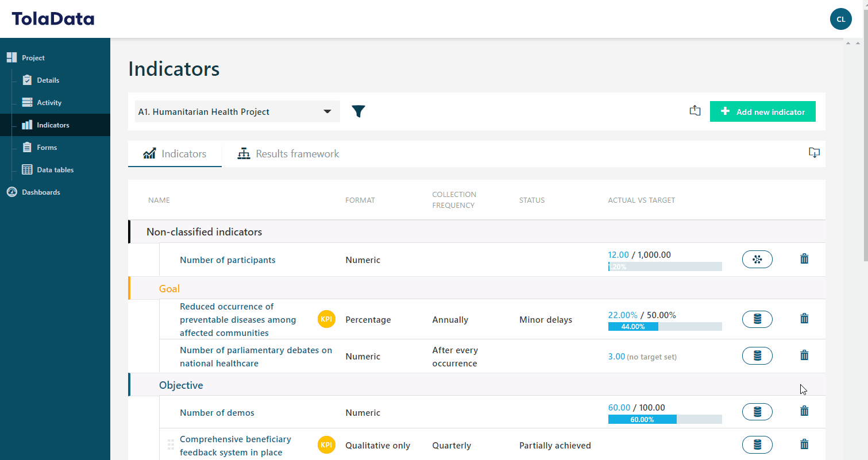Click the data icon for Number of demos
The width and height of the screenshot is (868, 460).
pyautogui.click(x=757, y=412)
